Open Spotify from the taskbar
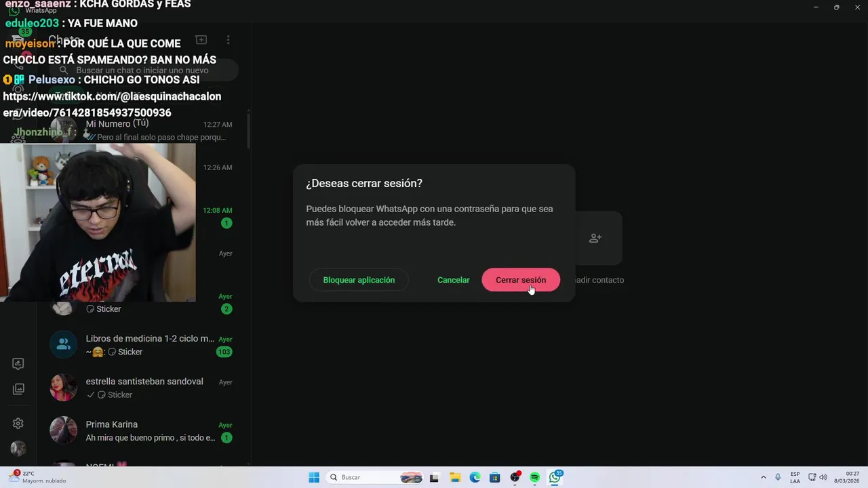868x488 pixels. pos(535,477)
